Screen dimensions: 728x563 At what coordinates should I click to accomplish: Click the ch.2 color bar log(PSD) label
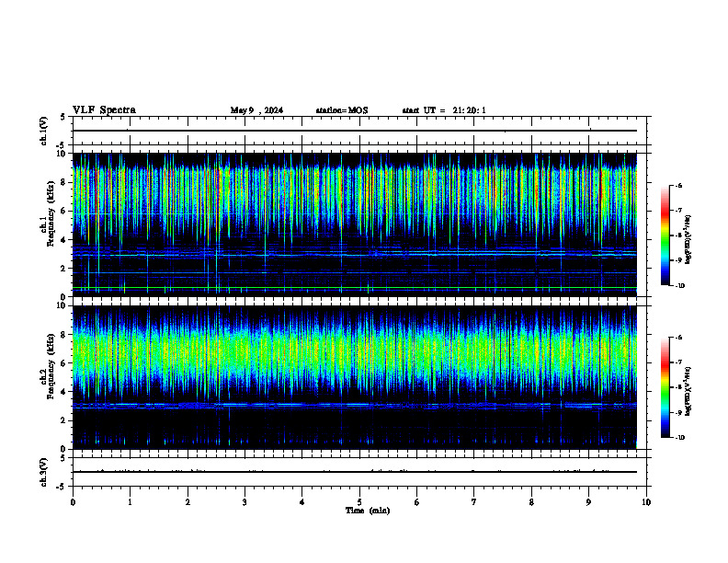point(688,391)
